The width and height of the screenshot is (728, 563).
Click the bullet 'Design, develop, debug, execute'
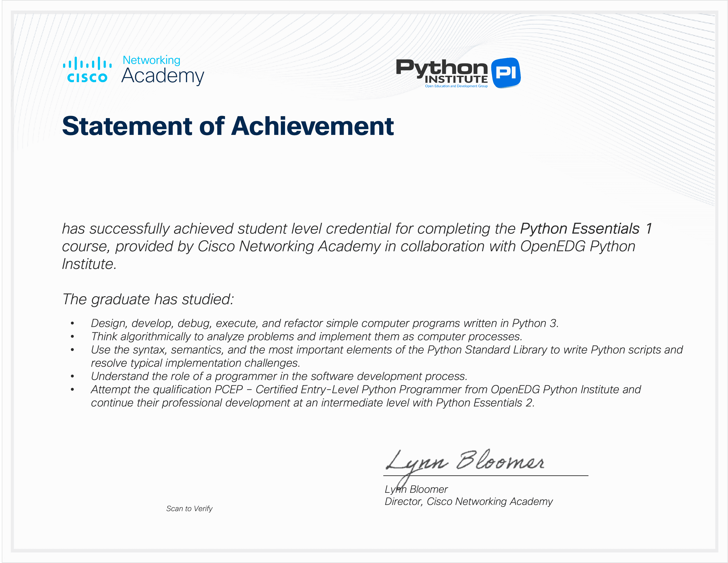(x=325, y=323)
